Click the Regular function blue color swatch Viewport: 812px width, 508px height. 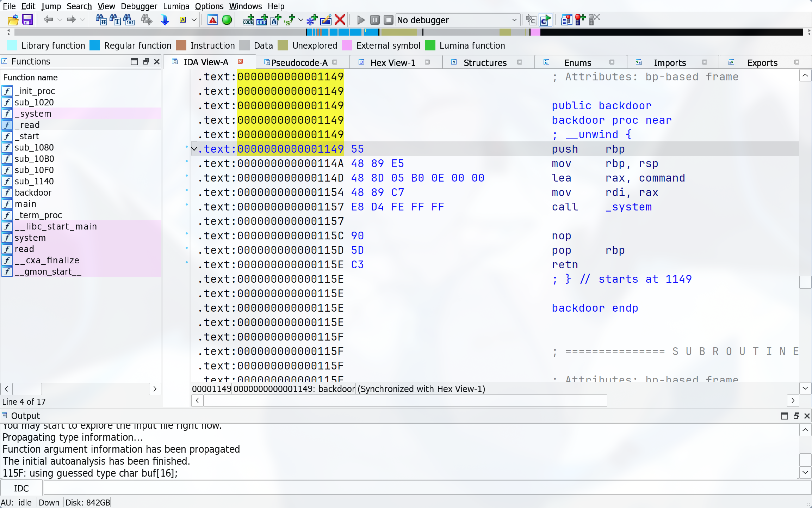coord(95,45)
